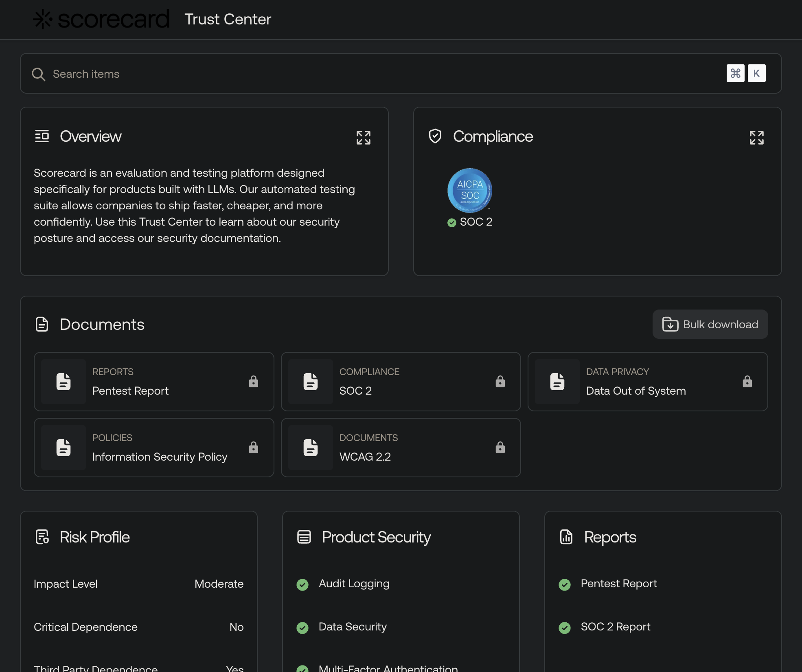The width and height of the screenshot is (802, 672).
Task: Click the Product Security heading
Action: click(376, 537)
